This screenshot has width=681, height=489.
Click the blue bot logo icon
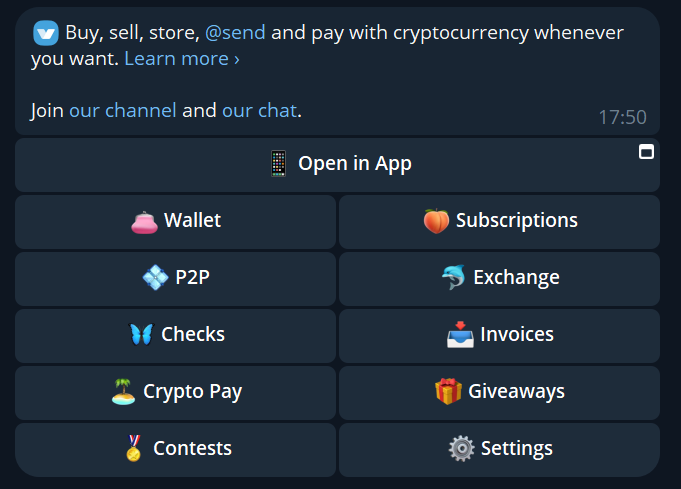[x=46, y=33]
